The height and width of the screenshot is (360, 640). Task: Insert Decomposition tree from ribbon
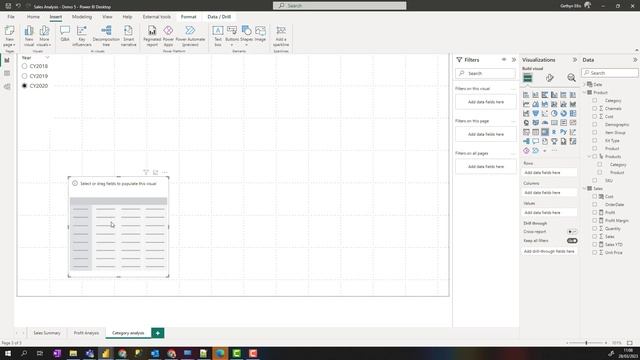coord(106,36)
